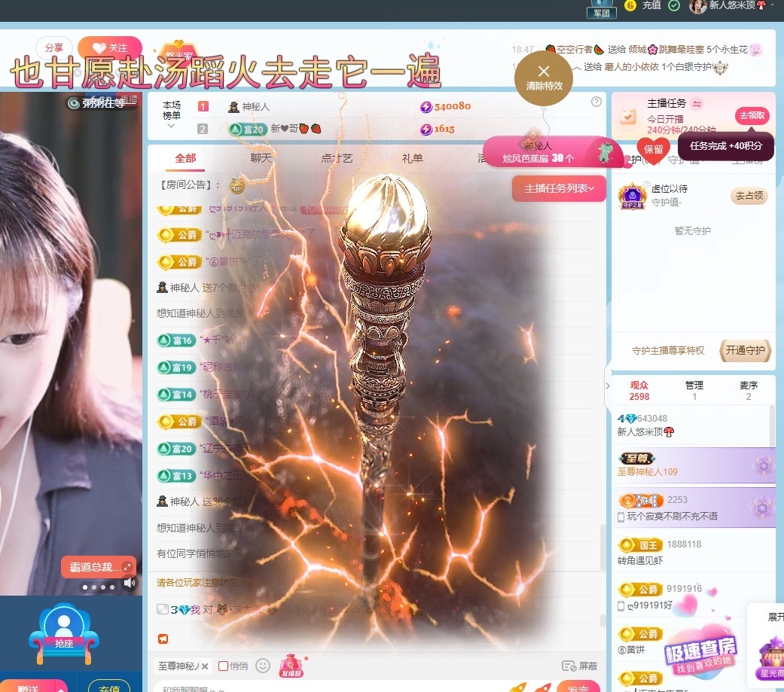Image resolution: width=784 pixels, height=692 pixels.
Task: Click the yellow level 6 coin icon
Action: (630, 5)
